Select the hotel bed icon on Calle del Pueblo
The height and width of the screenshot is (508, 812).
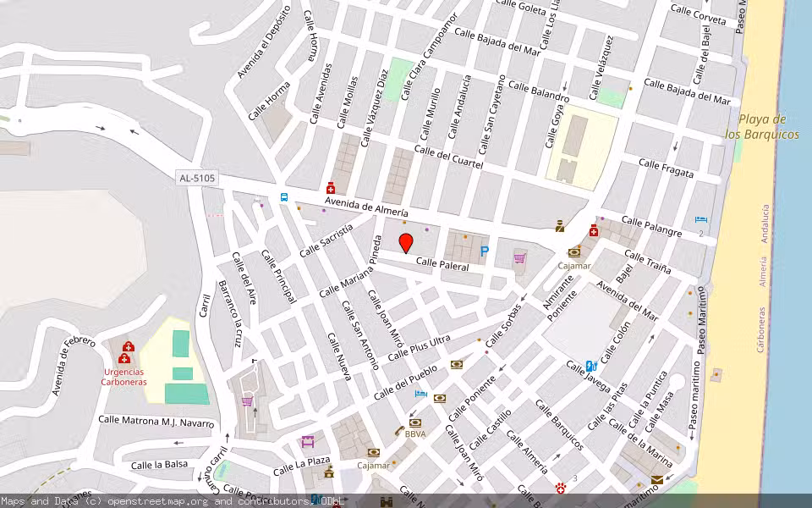421,394
